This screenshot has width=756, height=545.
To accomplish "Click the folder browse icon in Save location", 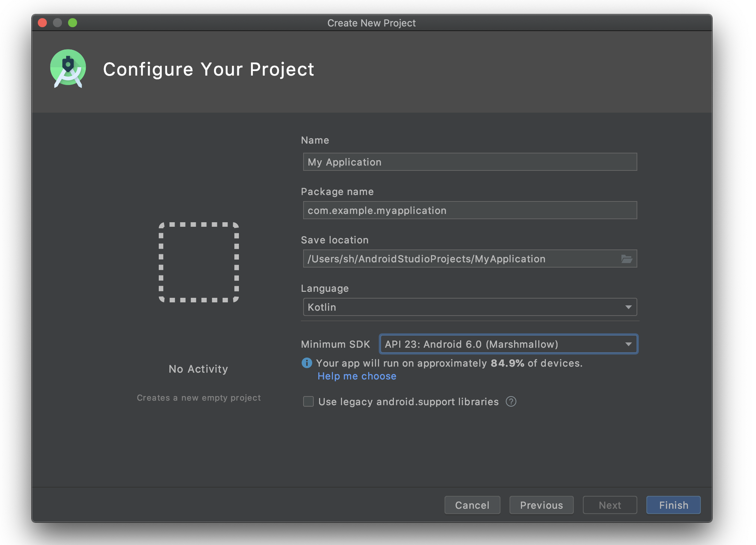I will tap(626, 259).
